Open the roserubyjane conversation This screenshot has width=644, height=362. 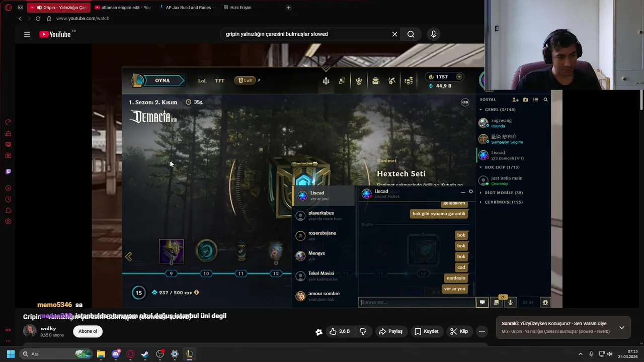coord(323,236)
